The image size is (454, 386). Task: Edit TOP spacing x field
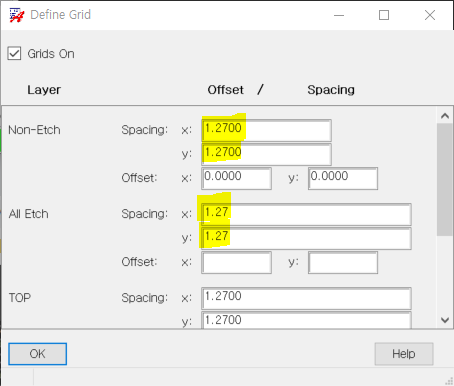[x=306, y=298]
